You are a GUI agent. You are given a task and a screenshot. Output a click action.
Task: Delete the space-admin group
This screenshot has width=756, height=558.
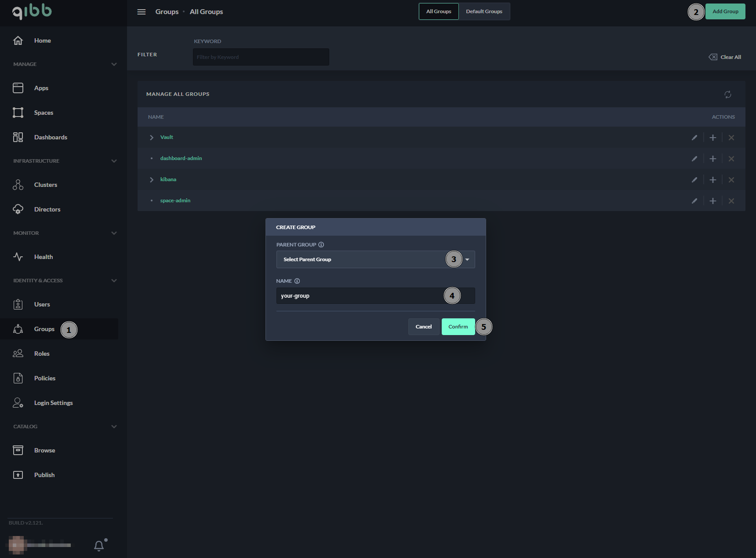731,201
